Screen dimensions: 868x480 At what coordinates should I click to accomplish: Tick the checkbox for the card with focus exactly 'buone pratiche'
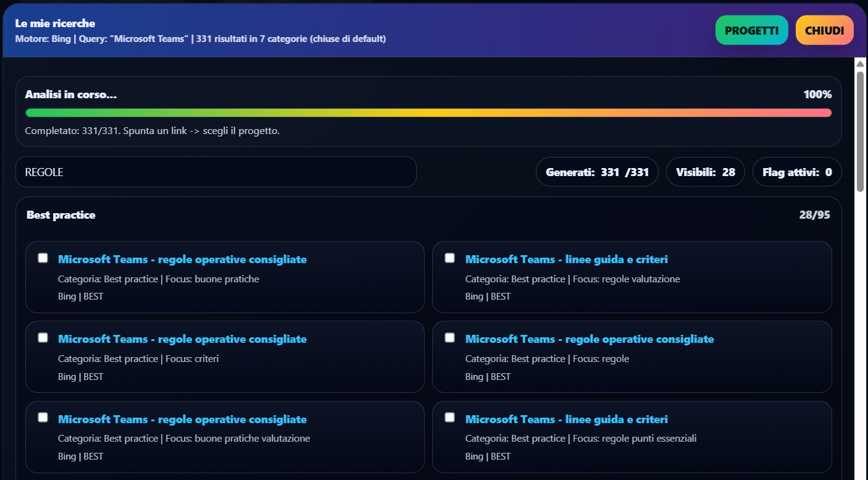[x=43, y=258]
